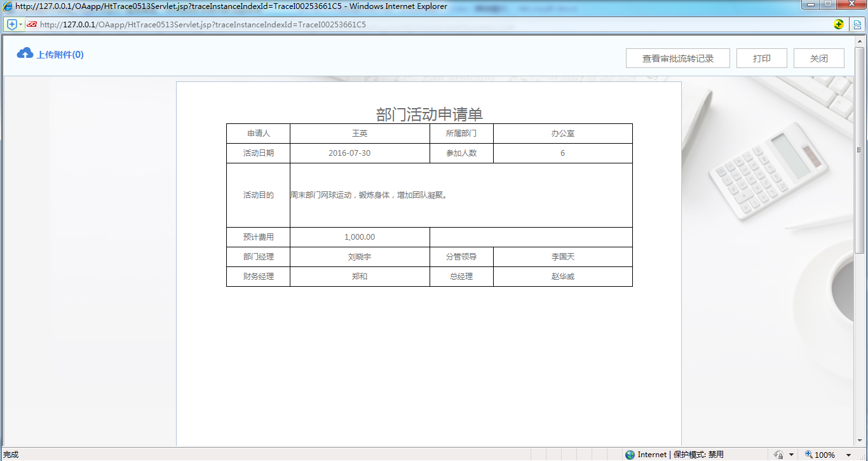Click the 完成 status bar text
The height and width of the screenshot is (461, 868).
tap(11, 455)
